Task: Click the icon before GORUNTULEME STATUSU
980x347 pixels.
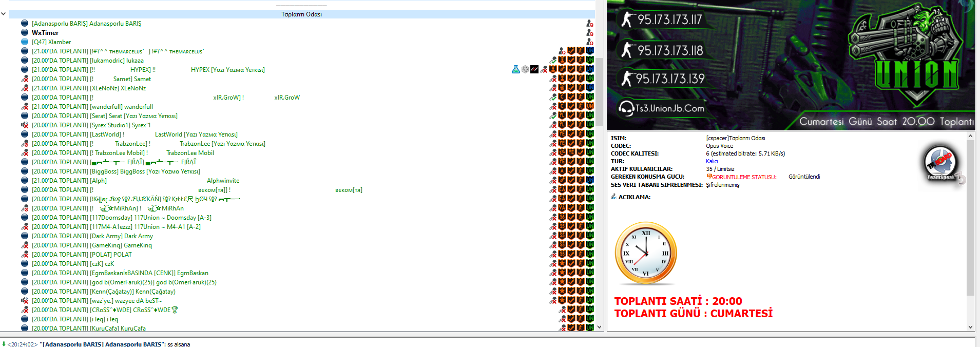Action: [709, 177]
